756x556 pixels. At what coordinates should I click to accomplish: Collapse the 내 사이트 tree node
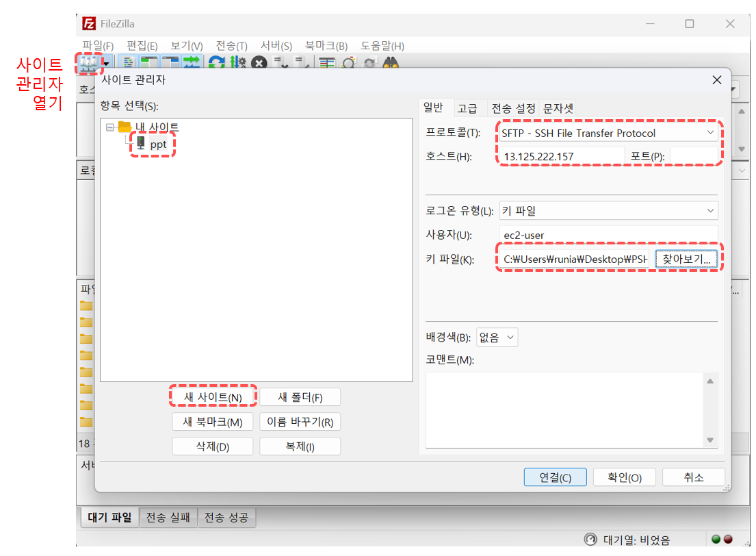point(110,127)
